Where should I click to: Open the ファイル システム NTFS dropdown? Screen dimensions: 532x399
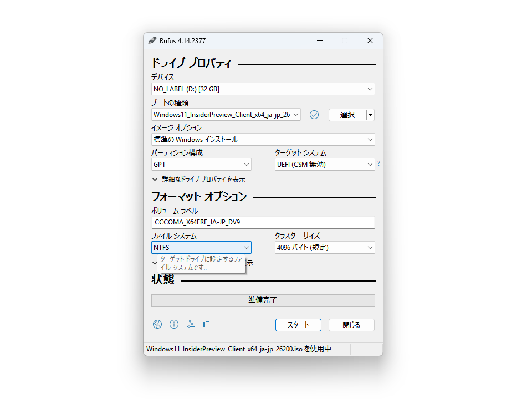[x=201, y=248]
